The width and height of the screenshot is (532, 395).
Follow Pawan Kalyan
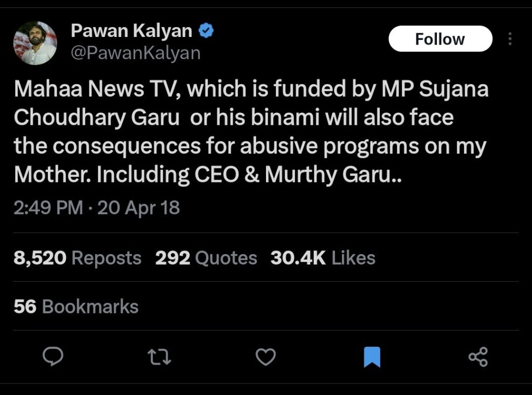click(440, 39)
